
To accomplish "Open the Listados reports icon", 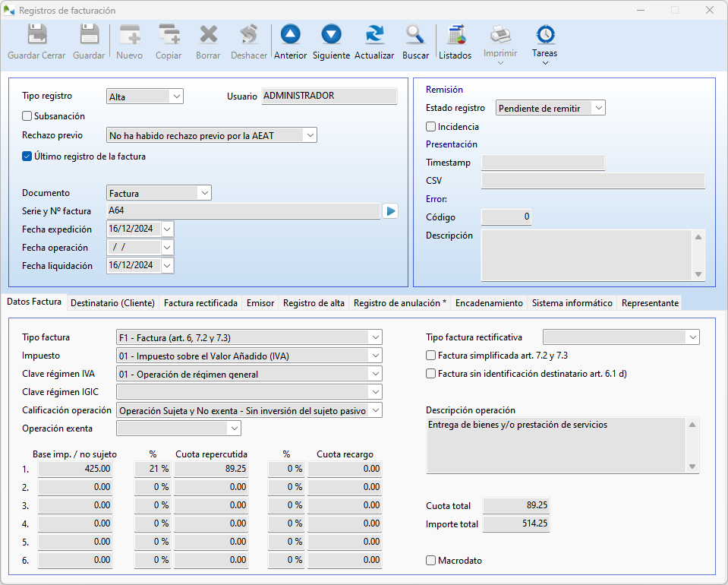I will tap(455, 34).
